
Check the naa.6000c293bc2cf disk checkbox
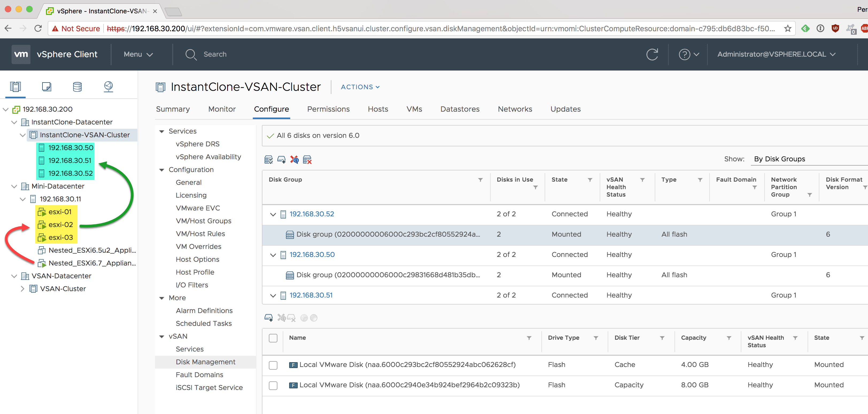point(273,365)
